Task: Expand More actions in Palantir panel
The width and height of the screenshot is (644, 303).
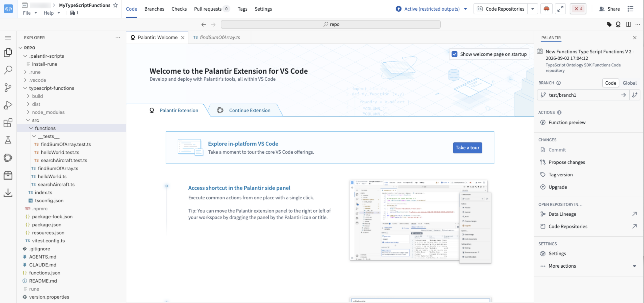Action: pyautogui.click(x=634, y=266)
